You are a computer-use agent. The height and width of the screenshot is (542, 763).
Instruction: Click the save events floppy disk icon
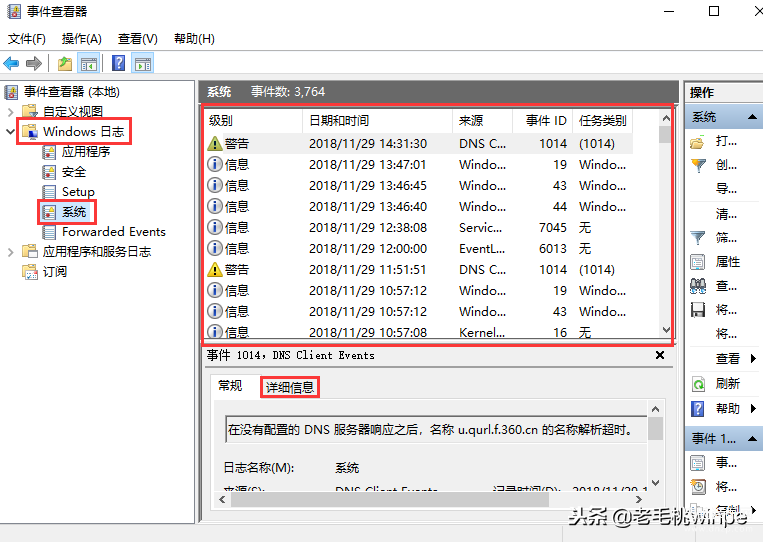tap(698, 310)
